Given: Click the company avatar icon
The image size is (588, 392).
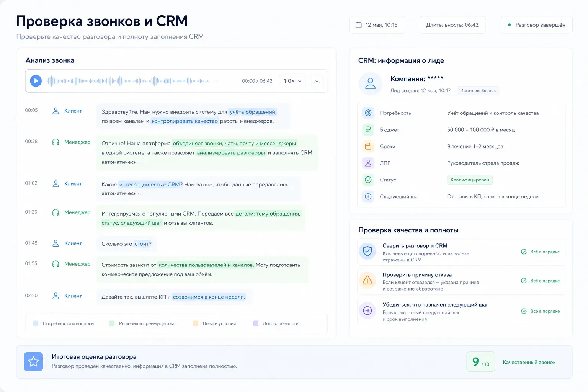Looking at the screenshot, I should tap(370, 83).
